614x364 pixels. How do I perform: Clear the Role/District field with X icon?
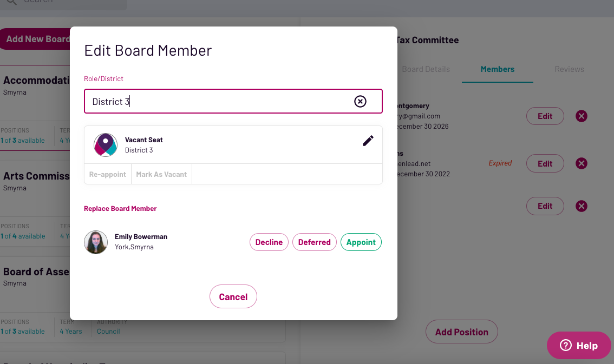360,101
